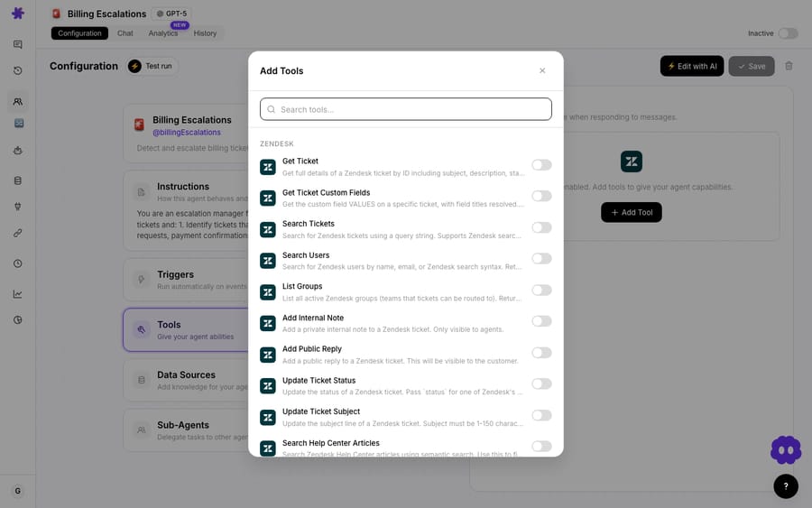This screenshot has height=508, width=812.
Task: Open the chat messages sidebar icon
Action: 18,44
